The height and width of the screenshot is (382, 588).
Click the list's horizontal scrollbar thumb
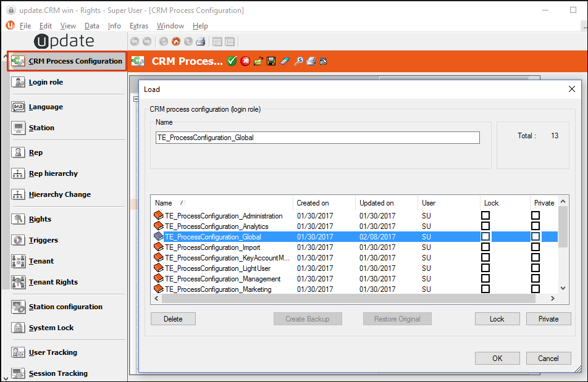[349, 299]
